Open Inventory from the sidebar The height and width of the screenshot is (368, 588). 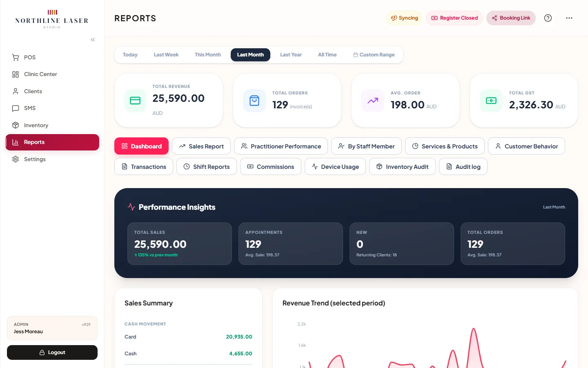[x=52, y=125]
